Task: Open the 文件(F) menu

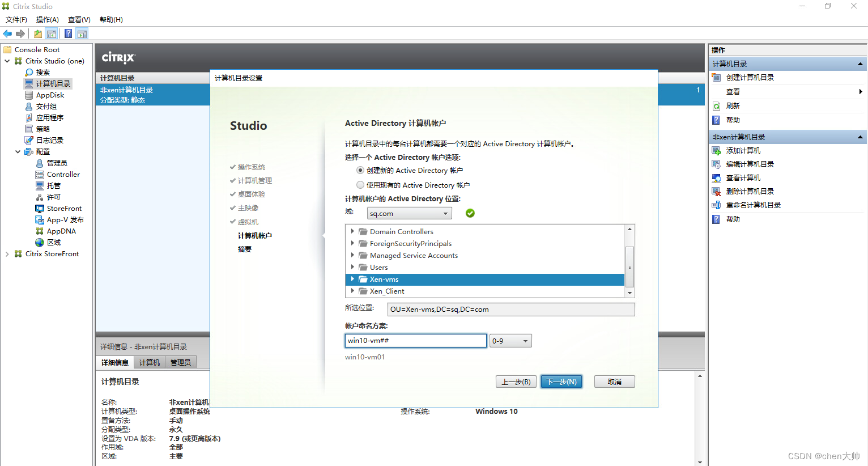Action: 16,20
